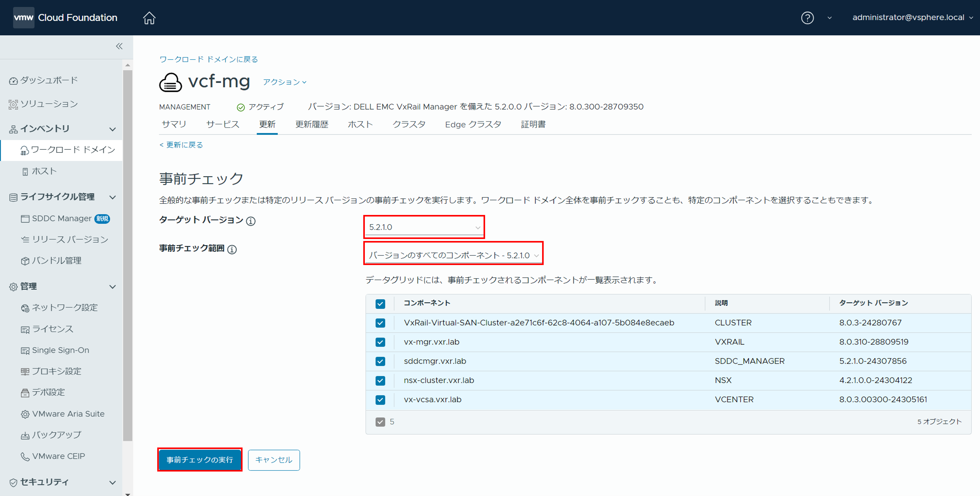Open the help question mark icon
The height and width of the screenshot is (496, 980).
point(807,18)
